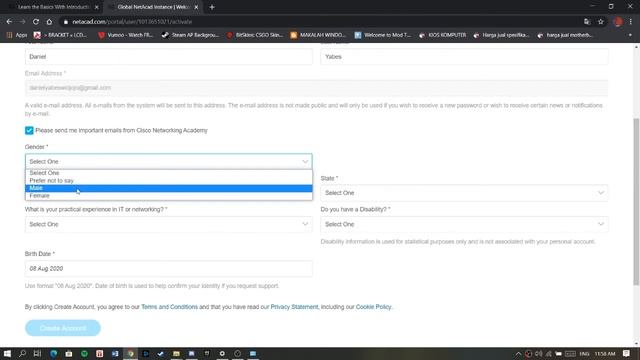Choose 'Prefer not to say' gender option
This screenshot has width=640, height=360.
tap(169, 180)
